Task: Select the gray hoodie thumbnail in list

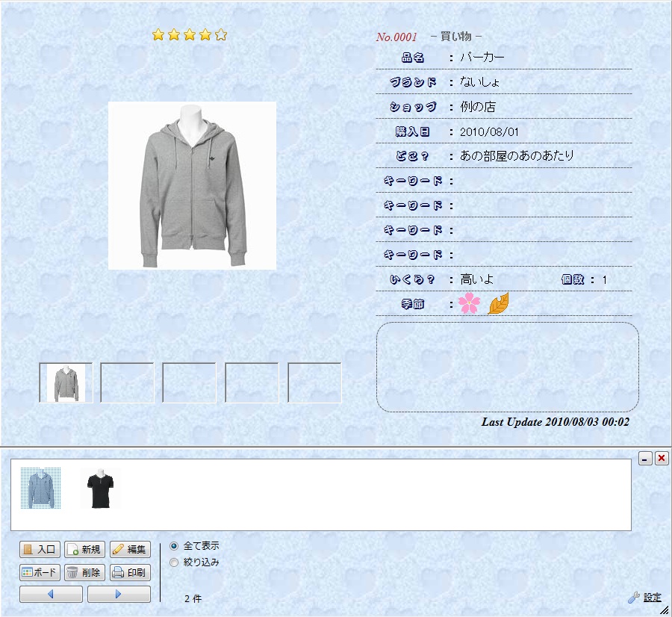Action: (41, 489)
